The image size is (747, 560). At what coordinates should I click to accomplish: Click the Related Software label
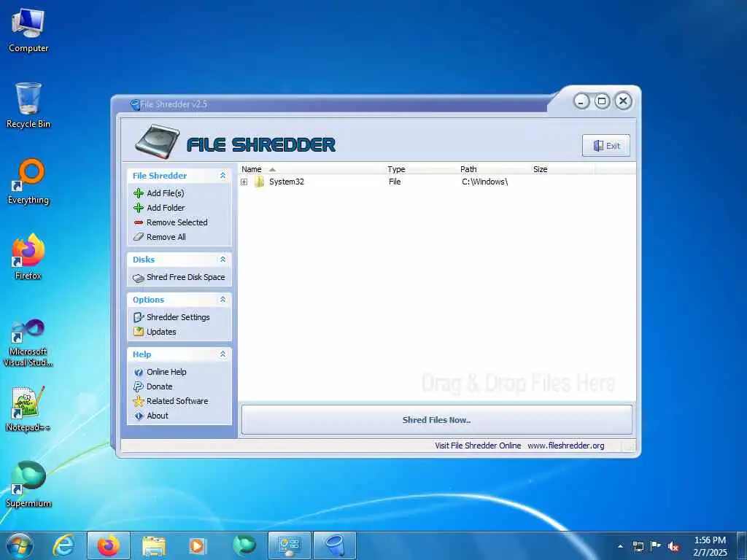pyautogui.click(x=177, y=401)
